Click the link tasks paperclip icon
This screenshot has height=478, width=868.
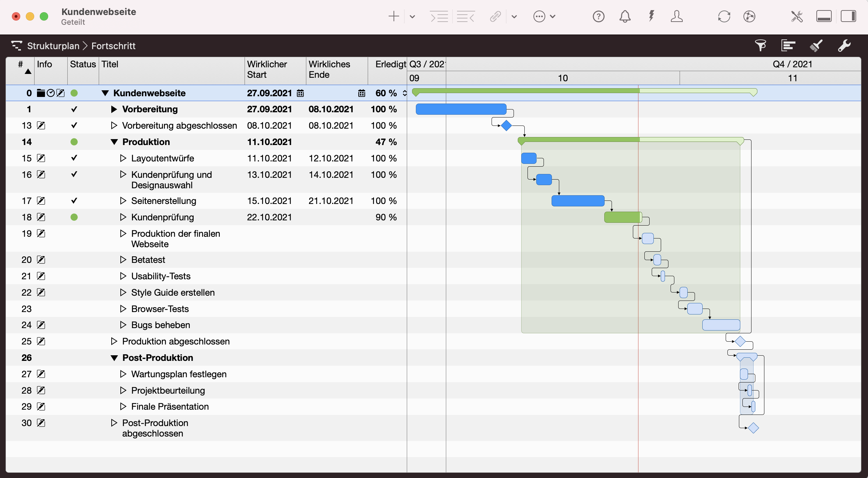point(495,16)
